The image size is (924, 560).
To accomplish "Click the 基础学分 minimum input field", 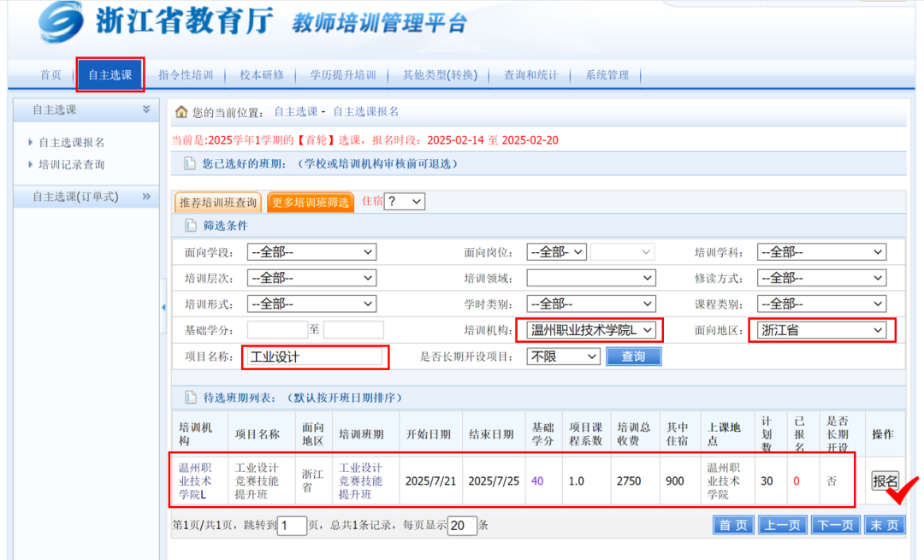I will point(277,330).
